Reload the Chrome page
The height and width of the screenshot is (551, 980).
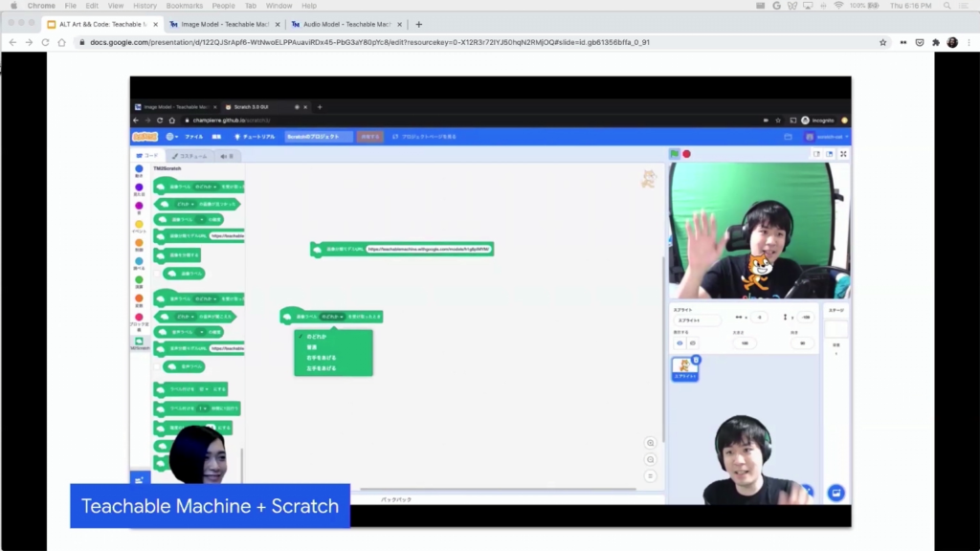(45, 42)
